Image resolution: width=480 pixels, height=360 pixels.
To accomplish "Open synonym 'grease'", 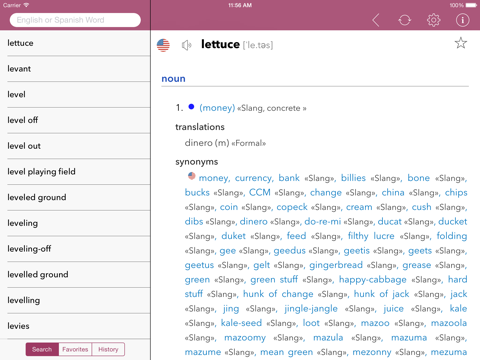I will point(416,265).
